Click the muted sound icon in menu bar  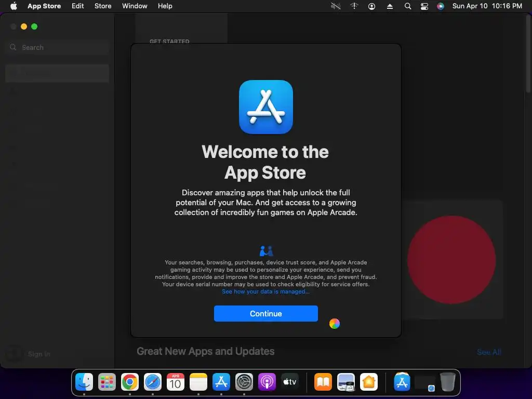[x=336, y=6]
